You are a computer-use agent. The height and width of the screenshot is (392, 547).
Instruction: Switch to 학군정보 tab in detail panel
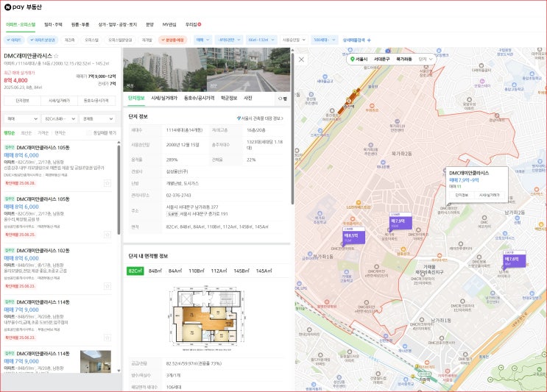(229, 99)
